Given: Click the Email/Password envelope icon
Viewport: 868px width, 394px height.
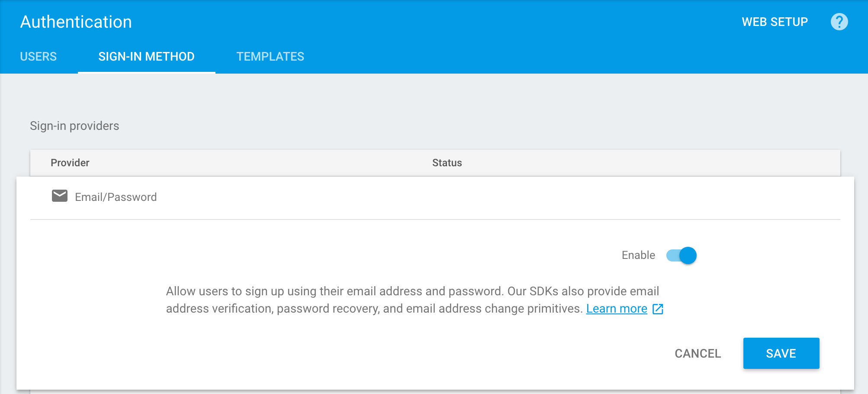Looking at the screenshot, I should (60, 196).
